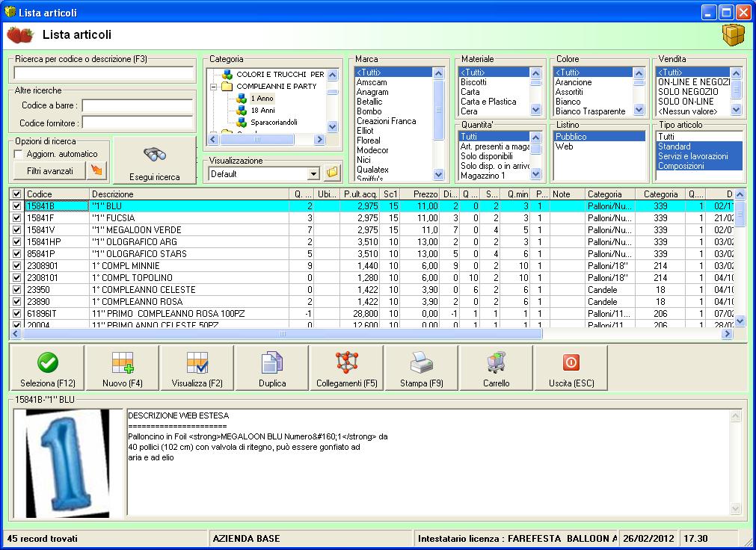Select the 18 Anni category tree item
756x550 pixels.
coord(263,110)
